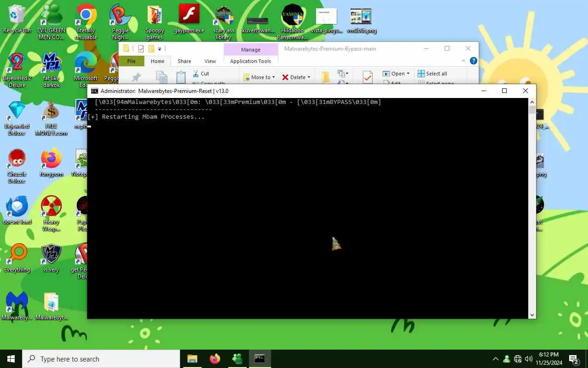Open the green people app on taskbar
The height and width of the screenshot is (368, 588).
pos(237,359)
